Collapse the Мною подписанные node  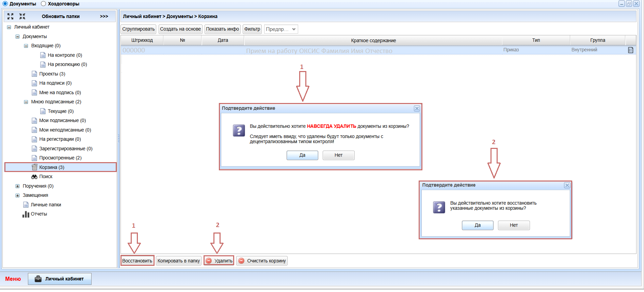click(26, 102)
